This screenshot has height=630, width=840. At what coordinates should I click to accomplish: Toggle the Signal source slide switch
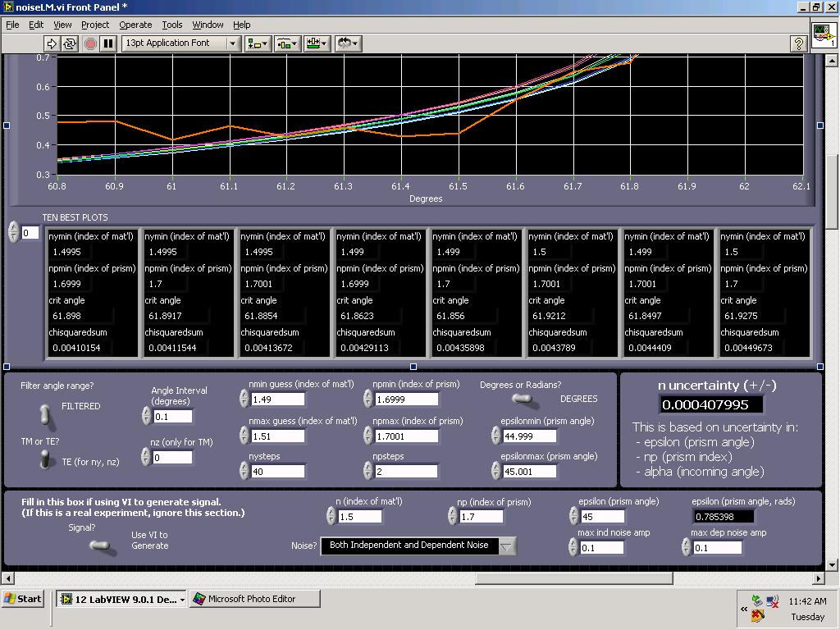tap(102, 546)
